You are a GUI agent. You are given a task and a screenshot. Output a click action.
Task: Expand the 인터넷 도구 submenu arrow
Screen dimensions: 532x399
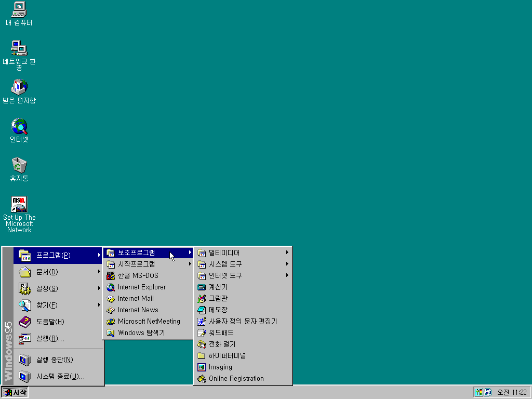pyautogui.click(x=287, y=275)
